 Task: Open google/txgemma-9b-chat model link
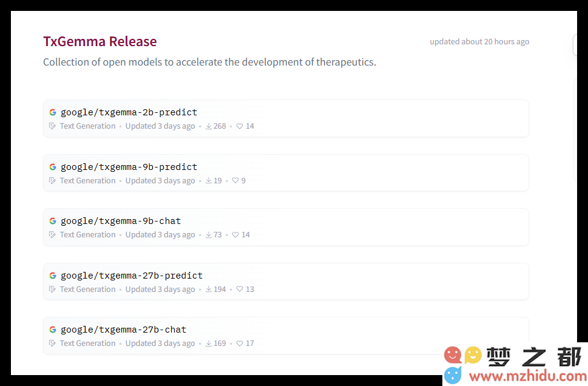point(120,221)
